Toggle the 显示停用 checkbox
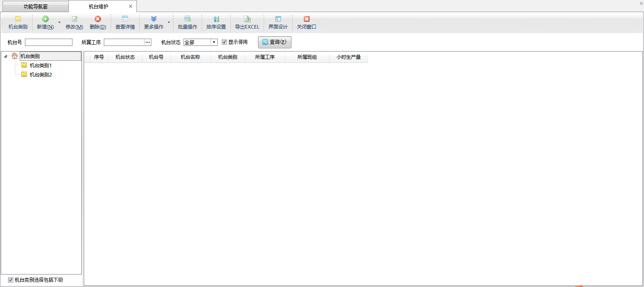This screenshot has height=287, width=644. pyautogui.click(x=225, y=42)
